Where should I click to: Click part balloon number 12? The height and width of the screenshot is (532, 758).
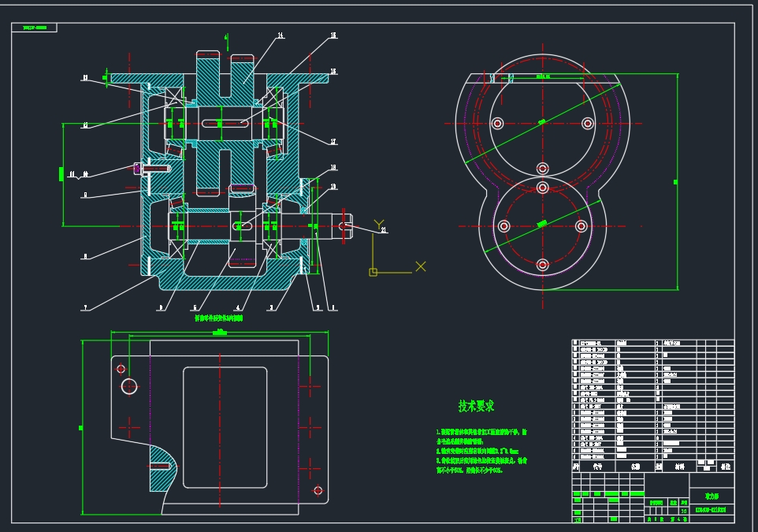(86, 125)
